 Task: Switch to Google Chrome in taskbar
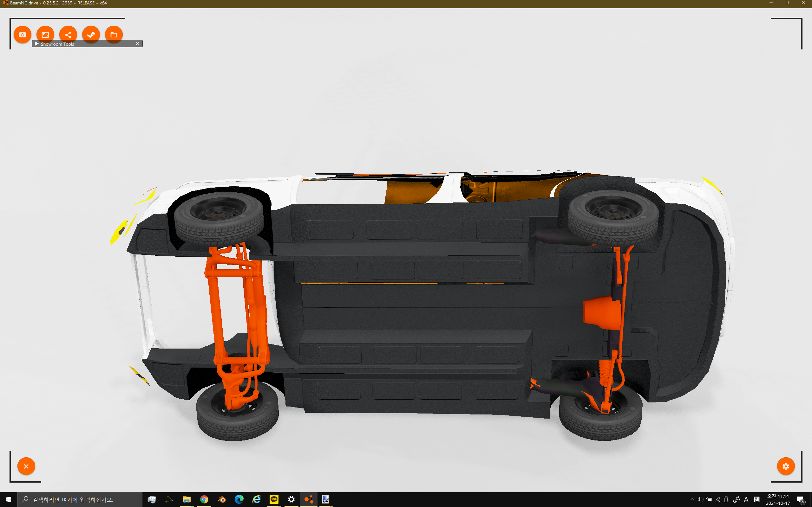(x=204, y=500)
